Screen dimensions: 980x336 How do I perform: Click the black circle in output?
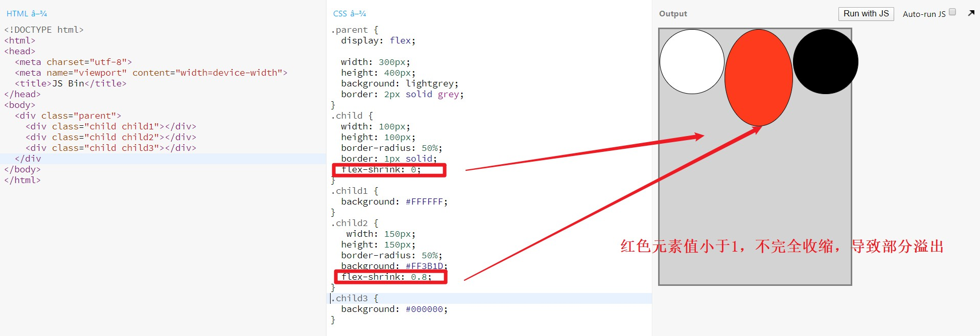[x=825, y=61]
